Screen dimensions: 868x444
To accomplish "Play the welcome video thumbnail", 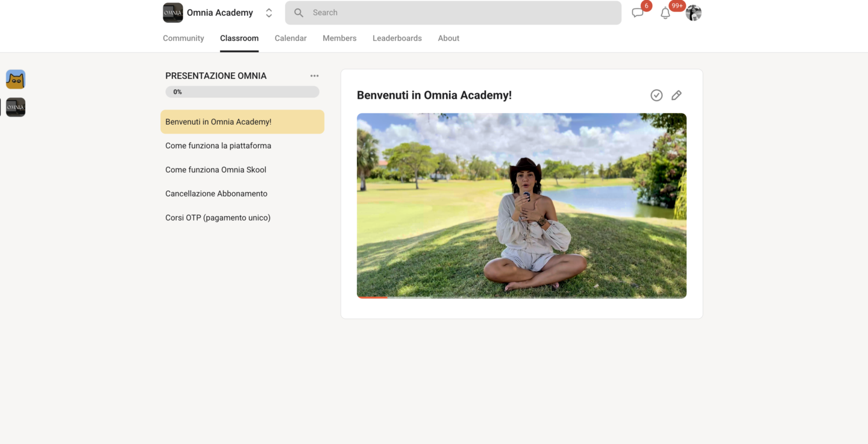I will [x=521, y=205].
